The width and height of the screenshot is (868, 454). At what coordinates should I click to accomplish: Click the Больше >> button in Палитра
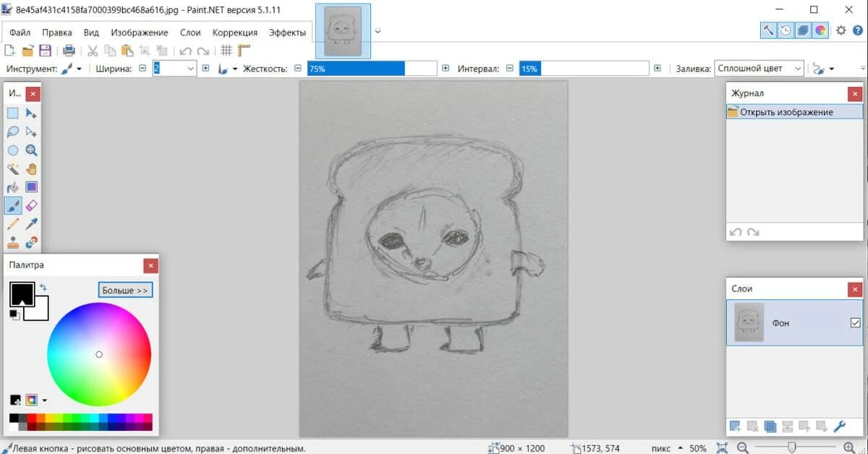(125, 291)
